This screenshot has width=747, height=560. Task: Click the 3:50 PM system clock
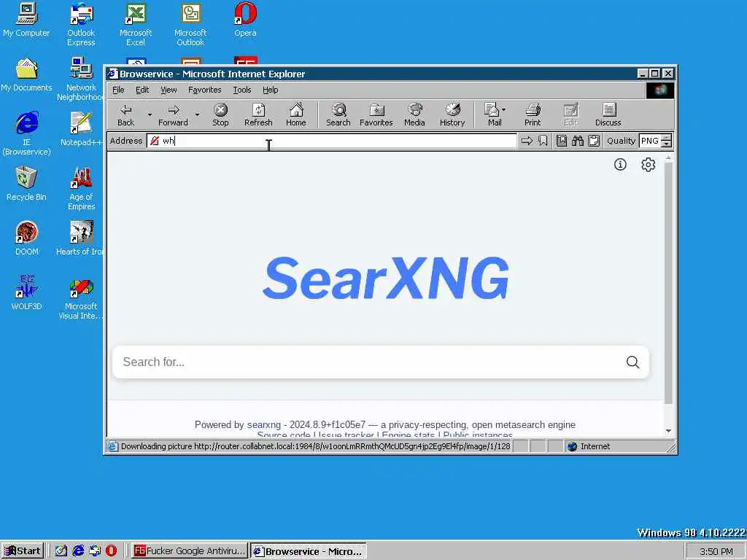coord(716,551)
